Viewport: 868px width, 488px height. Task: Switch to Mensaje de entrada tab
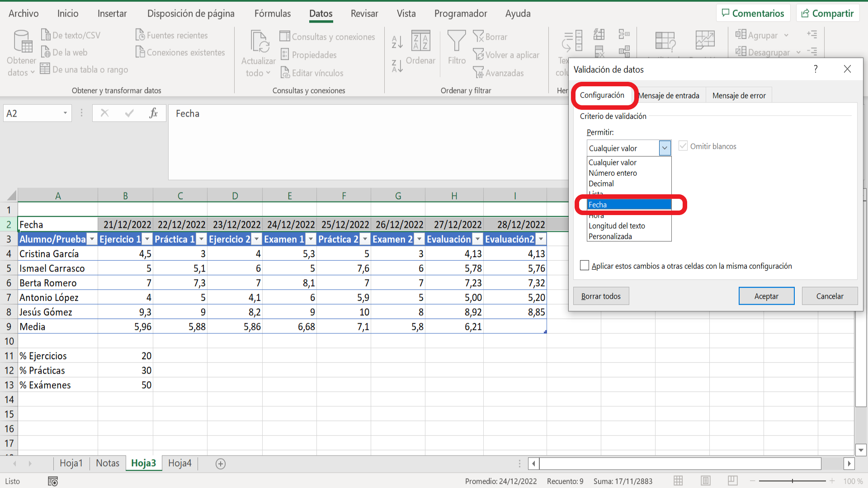coord(669,95)
